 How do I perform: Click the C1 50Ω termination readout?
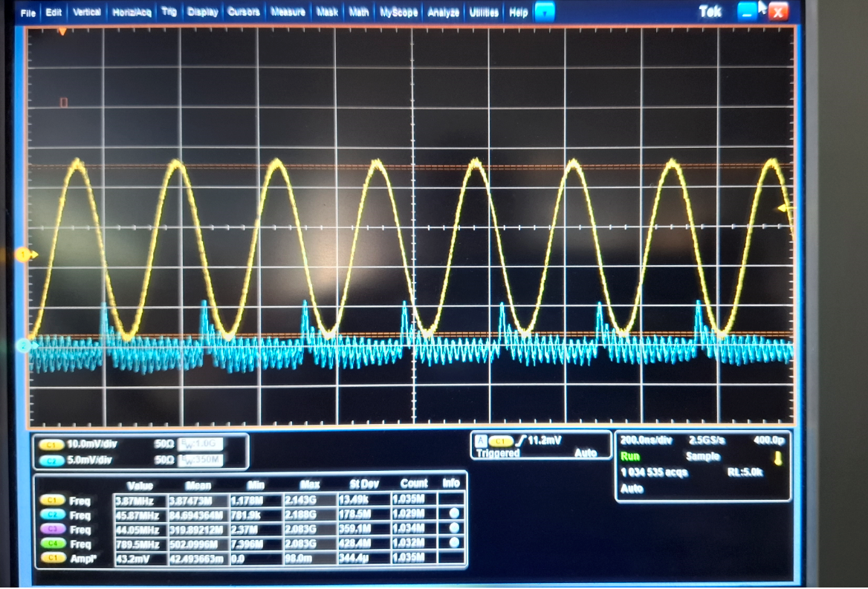163,444
